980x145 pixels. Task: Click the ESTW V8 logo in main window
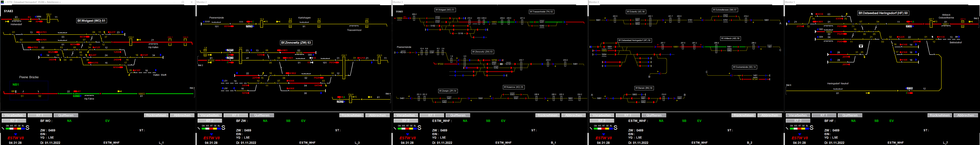tap(16, 138)
